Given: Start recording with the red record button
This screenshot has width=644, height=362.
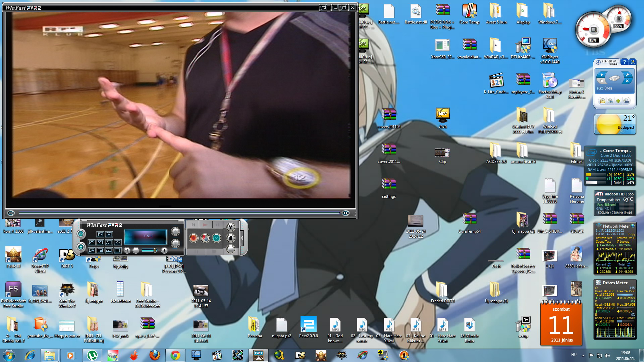Looking at the screenshot, I should [194, 238].
